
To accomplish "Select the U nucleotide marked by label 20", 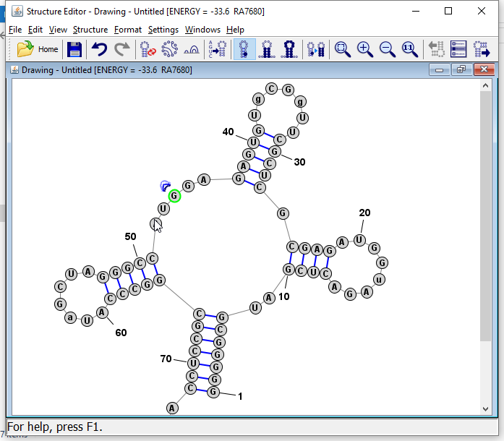I will point(359,240).
